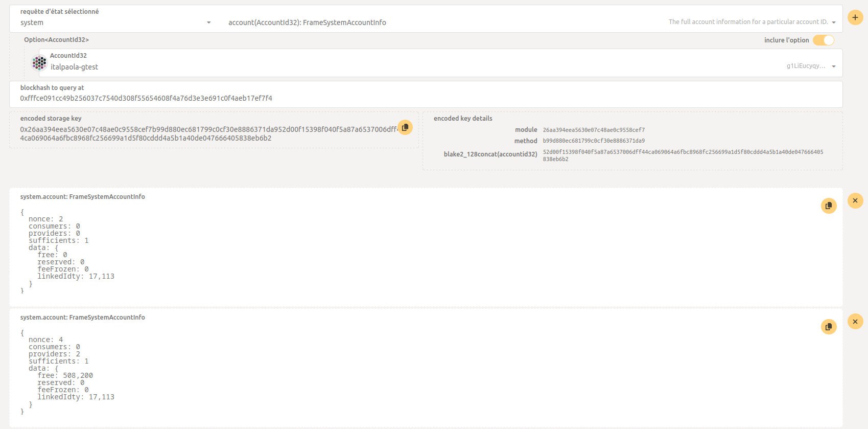Copy the second system.account result
The image size is (868, 429).
click(x=828, y=326)
